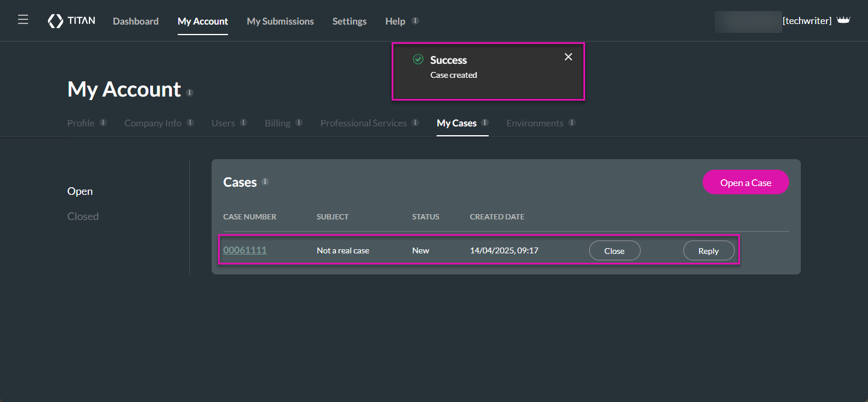The width and height of the screenshot is (868, 402).
Task: Open My Submissions in top navigation
Action: pyautogui.click(x=280, y=21)
